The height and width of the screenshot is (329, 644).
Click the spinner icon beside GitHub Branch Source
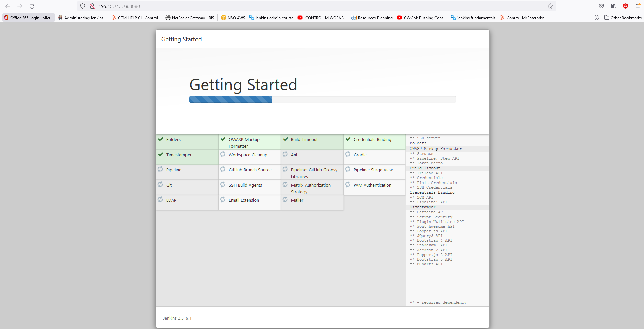click(x=223, y=169)
